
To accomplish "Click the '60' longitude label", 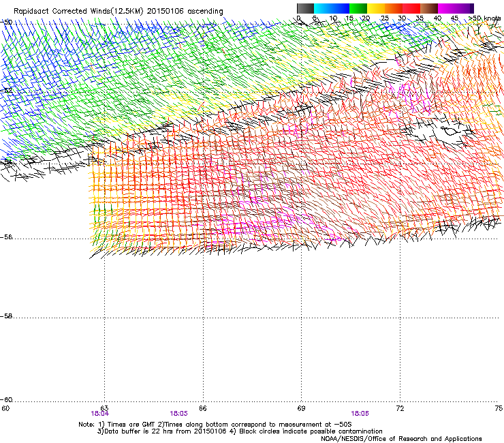I will [x=5, y=408].
